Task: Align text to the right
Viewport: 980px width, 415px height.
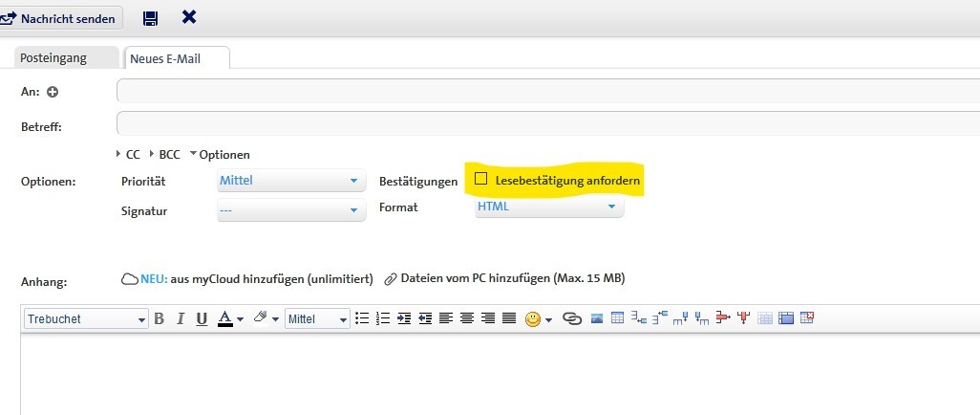Action: (488, 318)
